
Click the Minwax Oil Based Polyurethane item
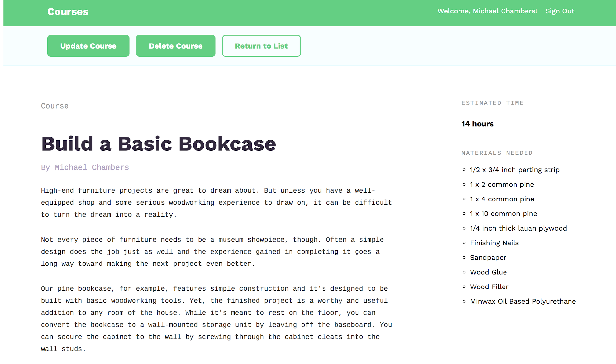click(x=523, y=301)
